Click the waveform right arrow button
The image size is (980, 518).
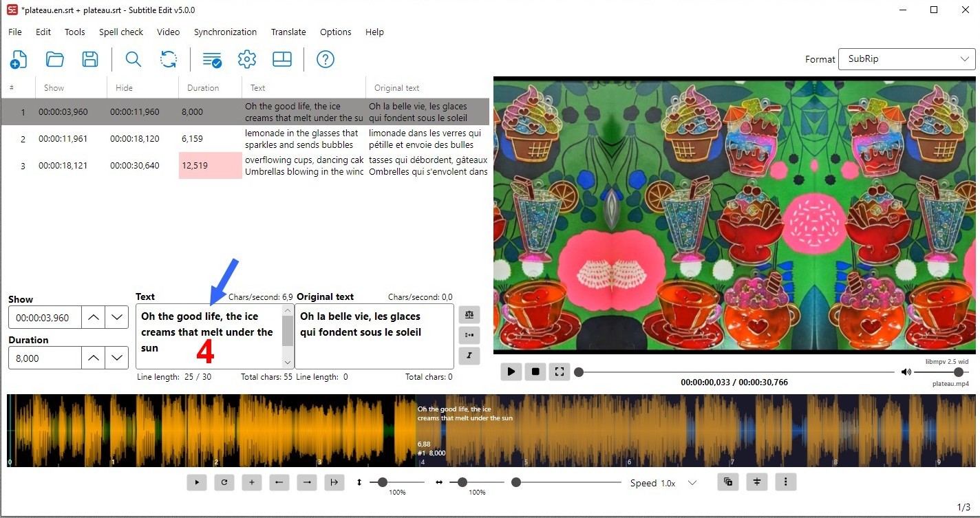tap(307, 482)
